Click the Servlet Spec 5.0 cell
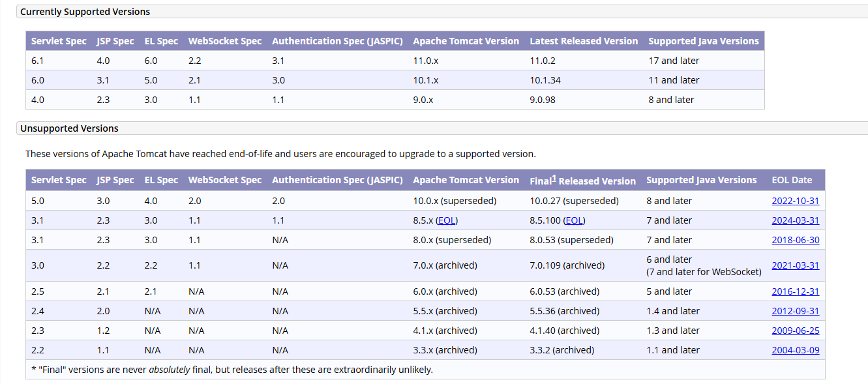 37,201
